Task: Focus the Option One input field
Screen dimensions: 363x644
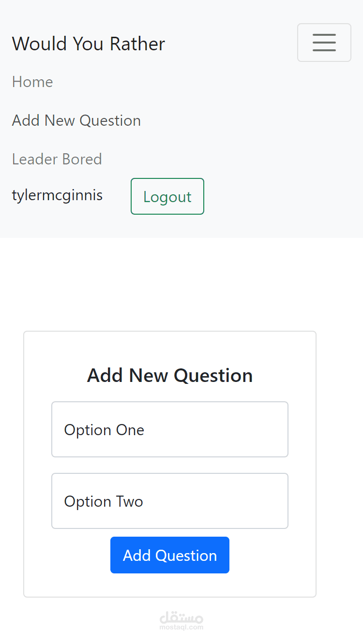Action: click(x=170, y=429)
